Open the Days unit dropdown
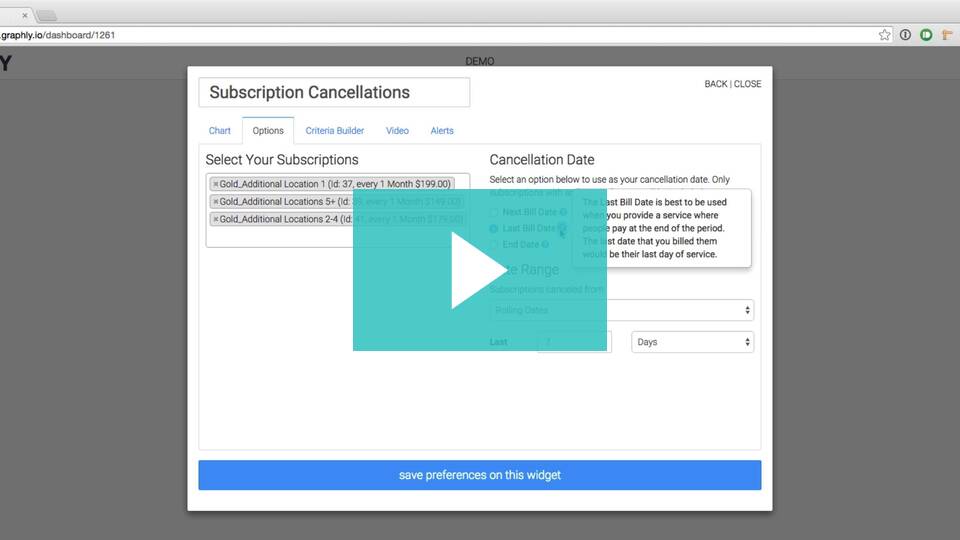 [692, 342]
